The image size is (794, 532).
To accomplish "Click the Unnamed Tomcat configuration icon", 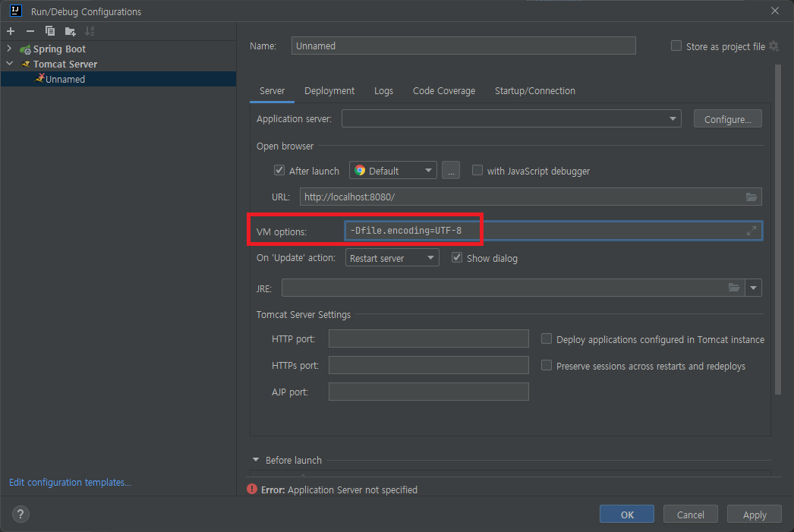I will click(39, 78).
